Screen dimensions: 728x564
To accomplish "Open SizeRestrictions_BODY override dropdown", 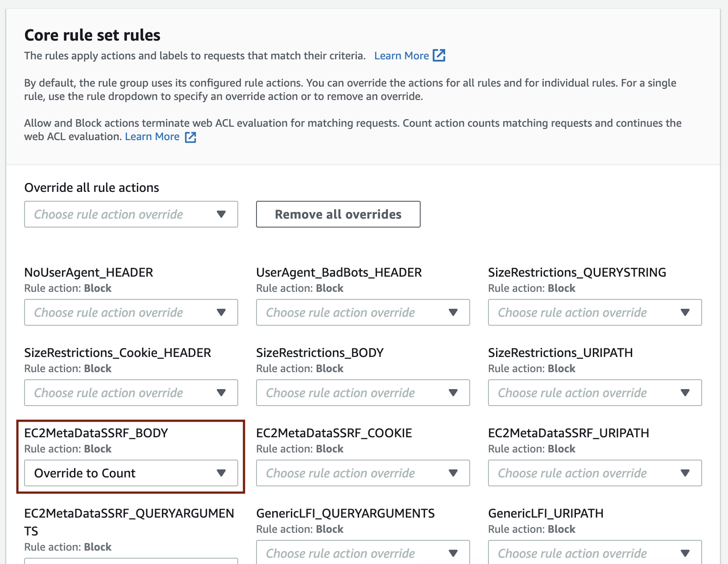I will coord(363,393).
